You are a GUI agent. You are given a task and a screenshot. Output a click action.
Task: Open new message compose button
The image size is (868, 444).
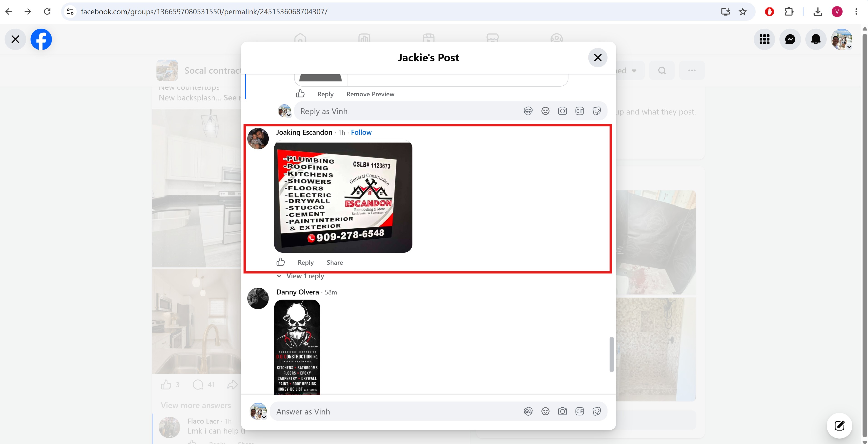(839, 425)
